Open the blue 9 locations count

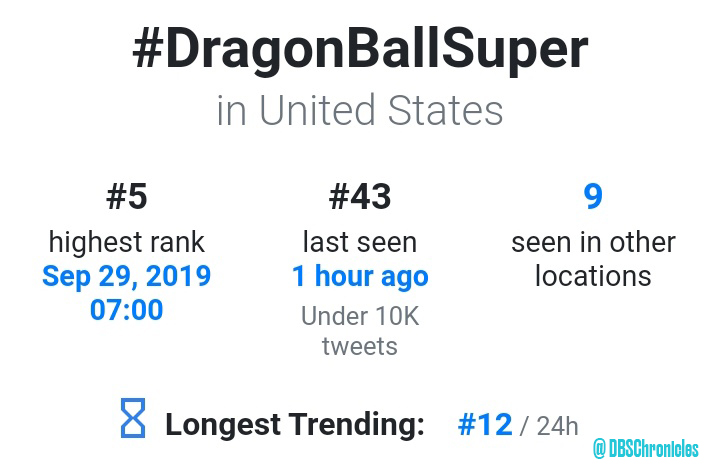coord(593,197)
